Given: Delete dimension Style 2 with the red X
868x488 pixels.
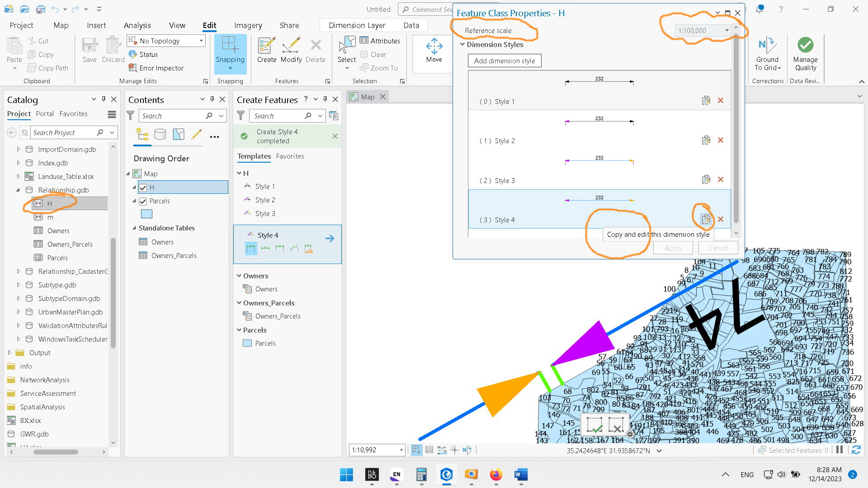Looking at the screenshot, I should tap(721, 140).
